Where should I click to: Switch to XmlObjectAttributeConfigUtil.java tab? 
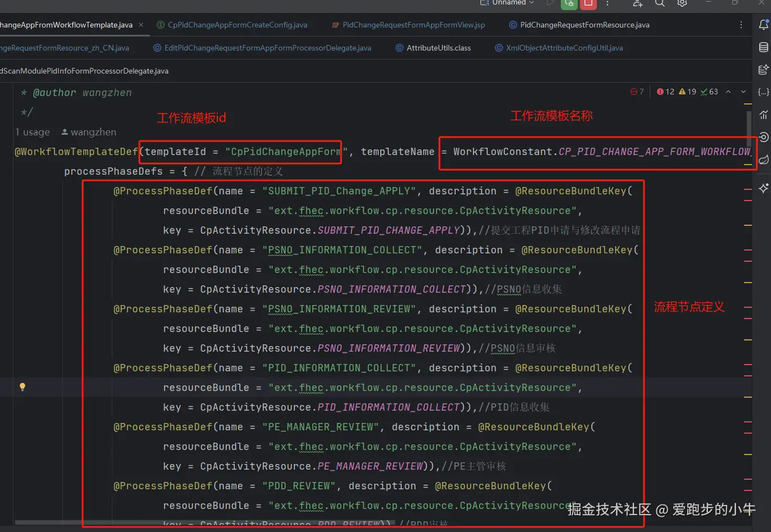pyautogui.click(x=559, y=48)
